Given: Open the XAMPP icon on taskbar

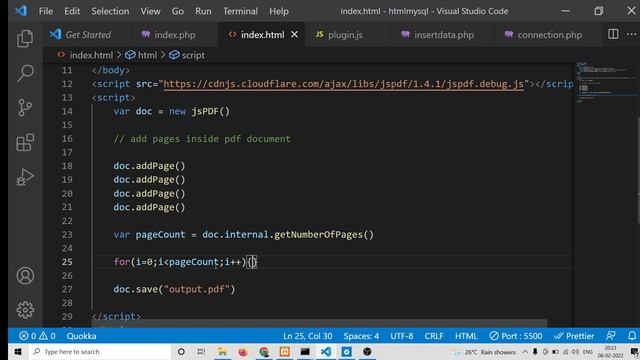Looking at the screenshot, I should (284, 351).
